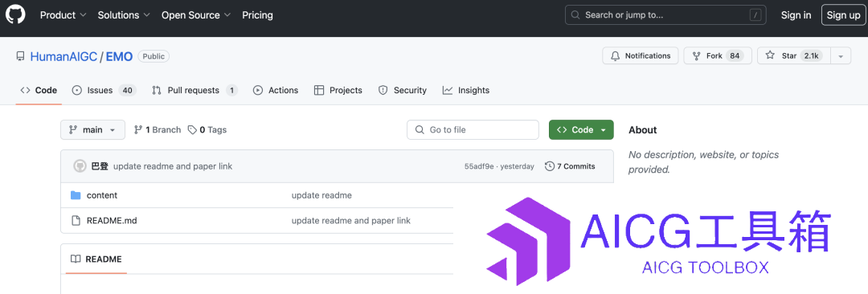The height and width of the screenshot is (294, 868).
Task: Open the Open Source dropdown menu
Action: click(x=196, y=15)
